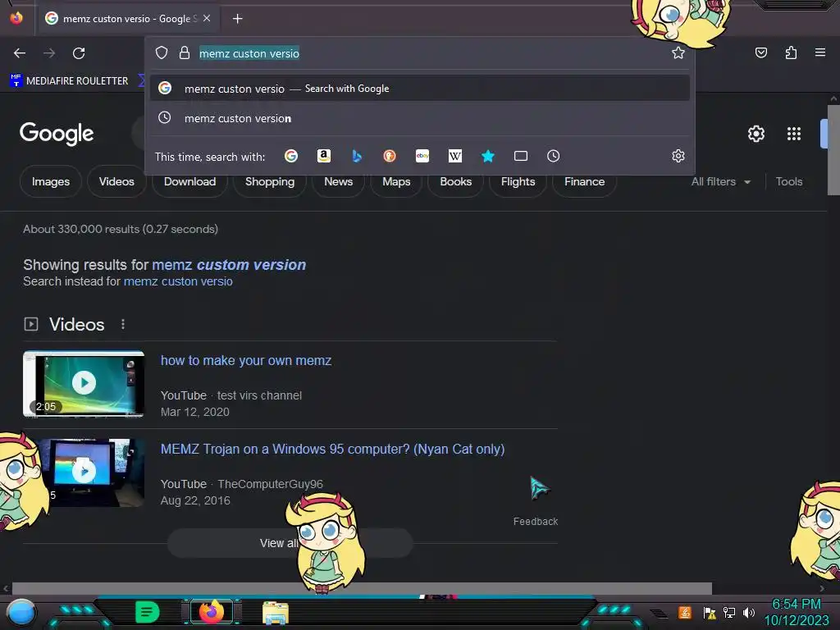This screenshot has height=630, width=840.
Task: Open Google quick settings gear
Action: coord(756,134)
